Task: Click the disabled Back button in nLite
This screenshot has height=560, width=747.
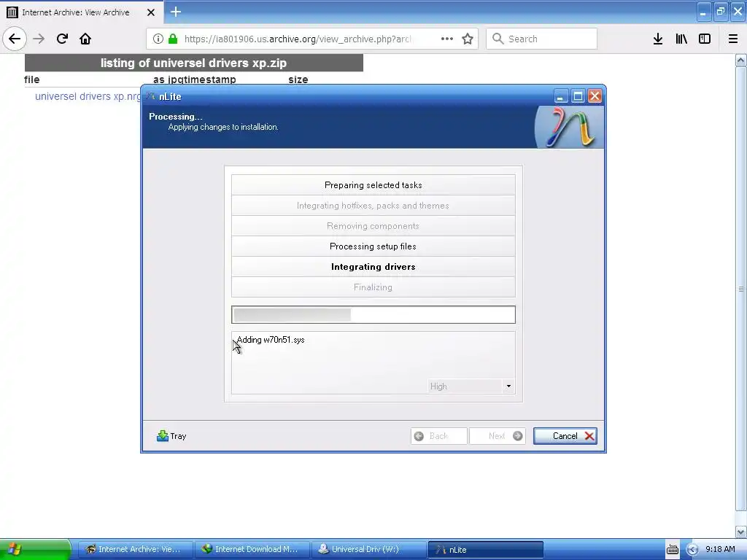Action: click(438, 436)
